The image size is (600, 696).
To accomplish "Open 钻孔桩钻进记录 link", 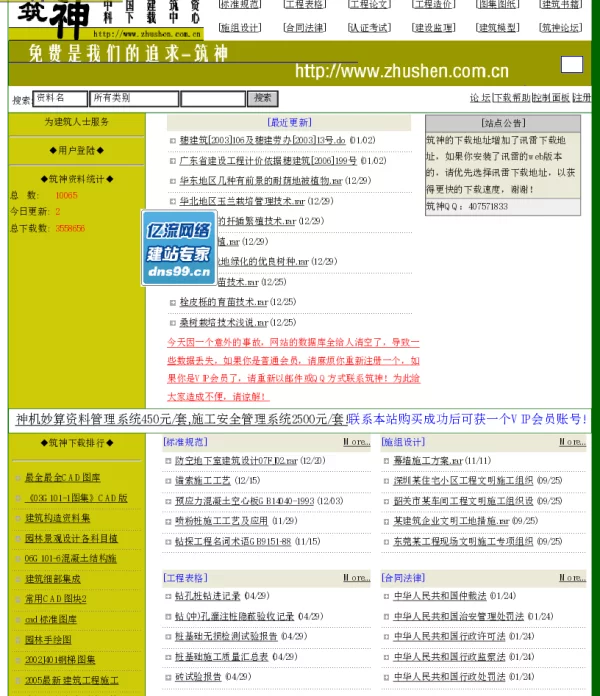I will pos(208,596).
